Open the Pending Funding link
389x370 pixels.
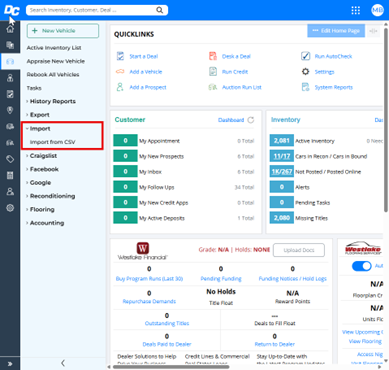click(x=221, y=279)
